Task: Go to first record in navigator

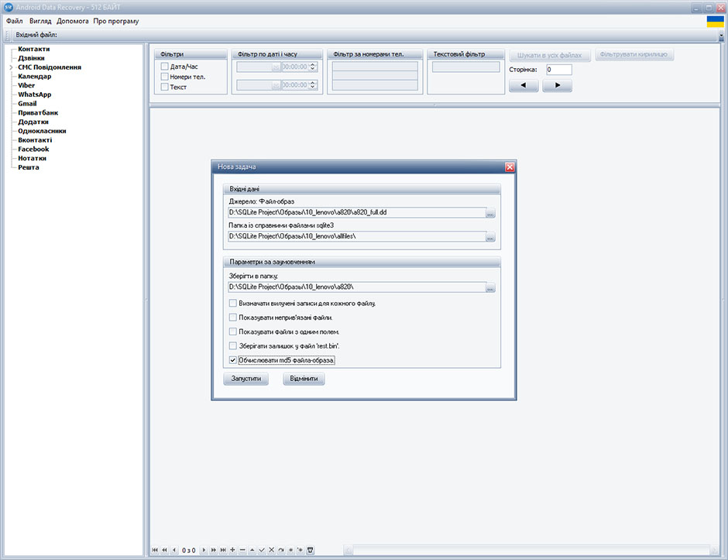Action: pos(155,550)
